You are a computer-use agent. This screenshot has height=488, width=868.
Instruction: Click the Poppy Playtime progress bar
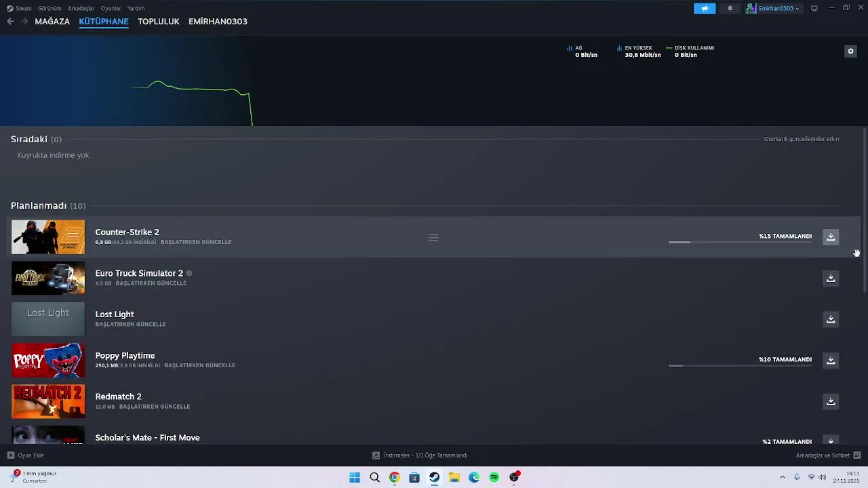(740, 365)
